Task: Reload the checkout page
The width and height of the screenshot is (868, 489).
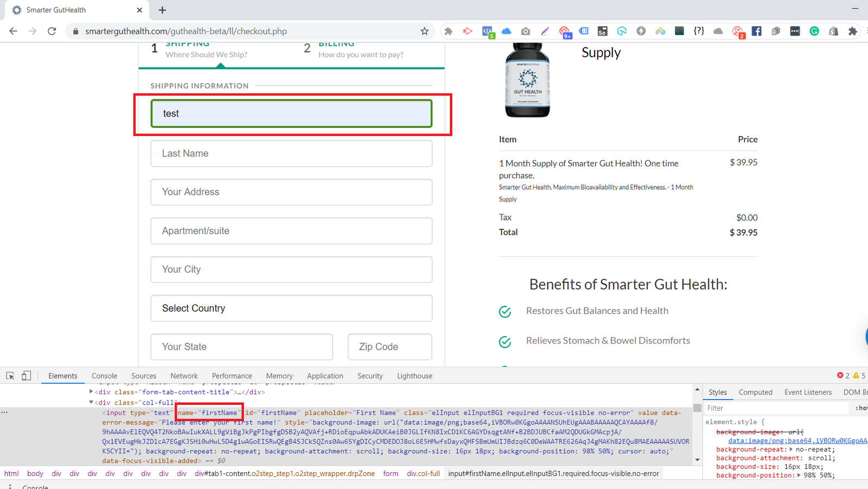Action: point(52,31)
